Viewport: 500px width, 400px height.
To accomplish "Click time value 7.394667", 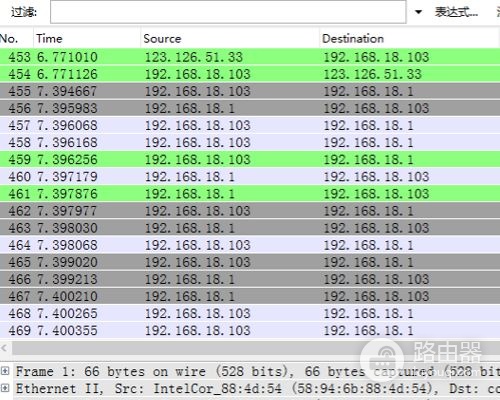I will tap(67, 91).
